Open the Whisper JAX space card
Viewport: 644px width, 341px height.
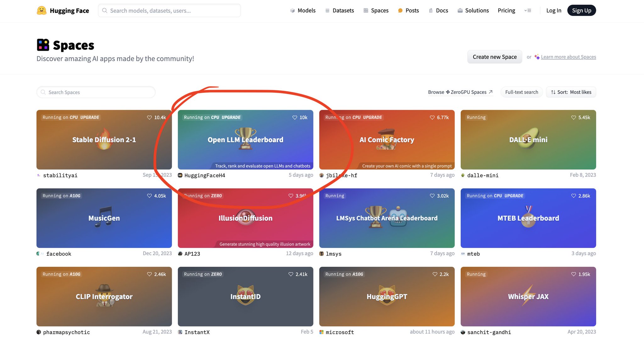point(528,296)
